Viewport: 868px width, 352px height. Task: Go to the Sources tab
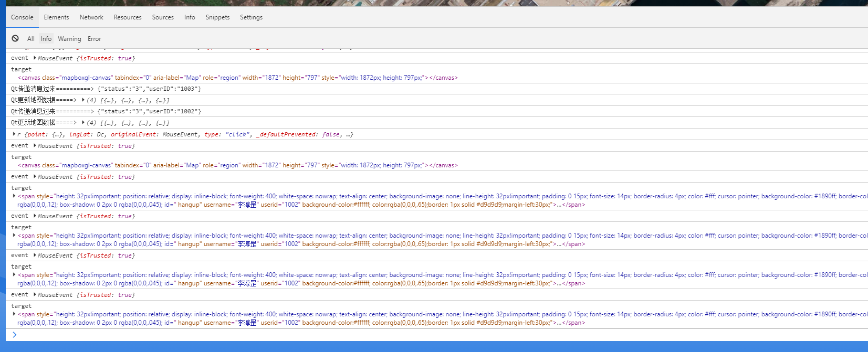pyautogui.click(x=163, y=17)
